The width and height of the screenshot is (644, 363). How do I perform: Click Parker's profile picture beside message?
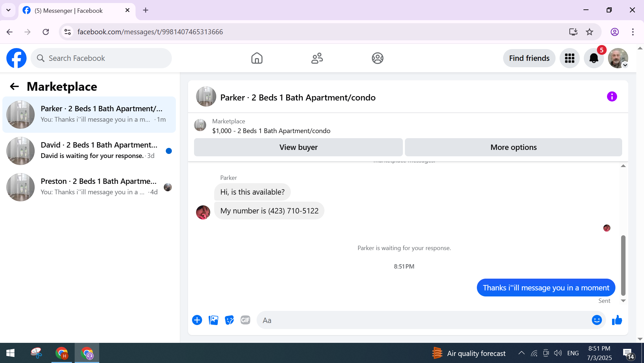click(203, 212)
